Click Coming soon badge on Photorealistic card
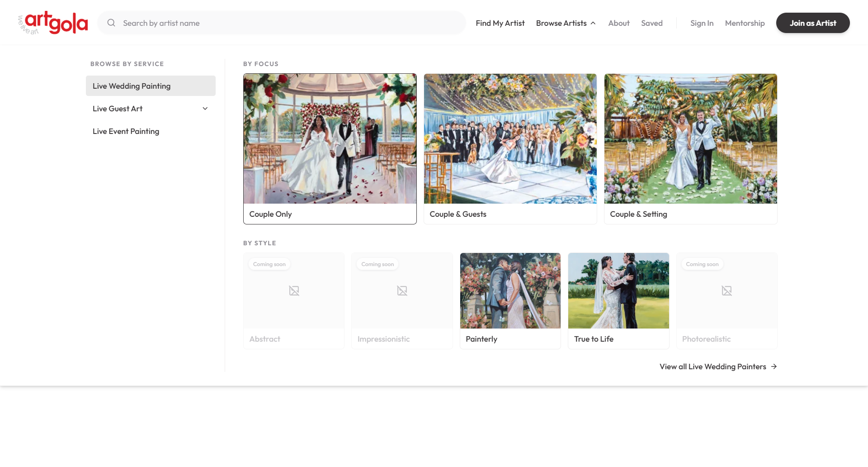 click(x=702, y=264)
